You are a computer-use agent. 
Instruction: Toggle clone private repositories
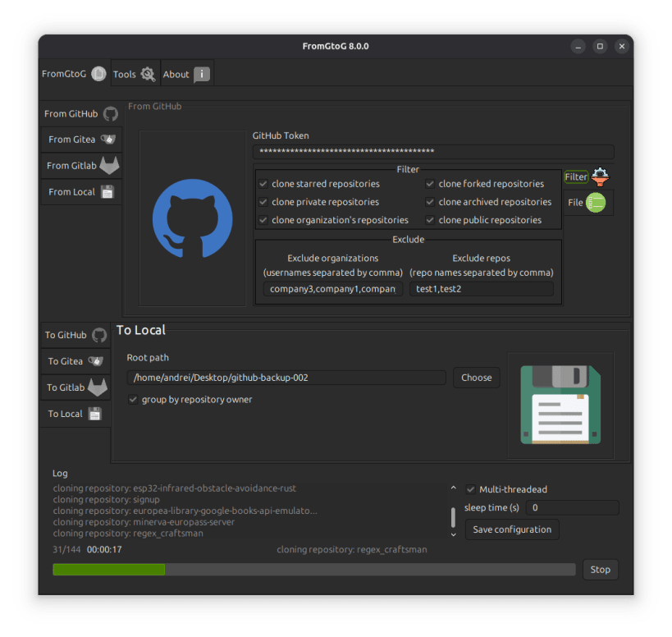[x=319, y=202]
